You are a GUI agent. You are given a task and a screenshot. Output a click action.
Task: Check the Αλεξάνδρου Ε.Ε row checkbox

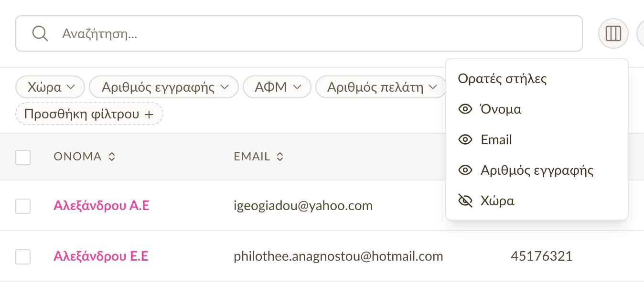click(x=23, y=257)
